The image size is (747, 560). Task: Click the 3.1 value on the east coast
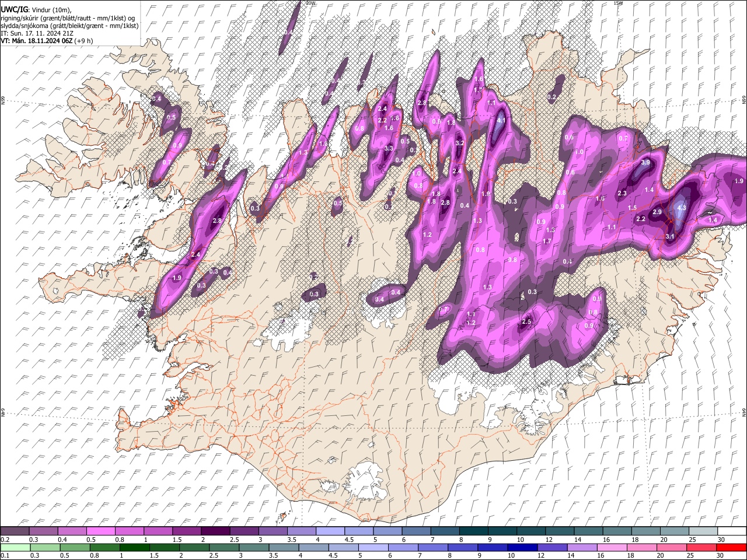pos(670,237)
